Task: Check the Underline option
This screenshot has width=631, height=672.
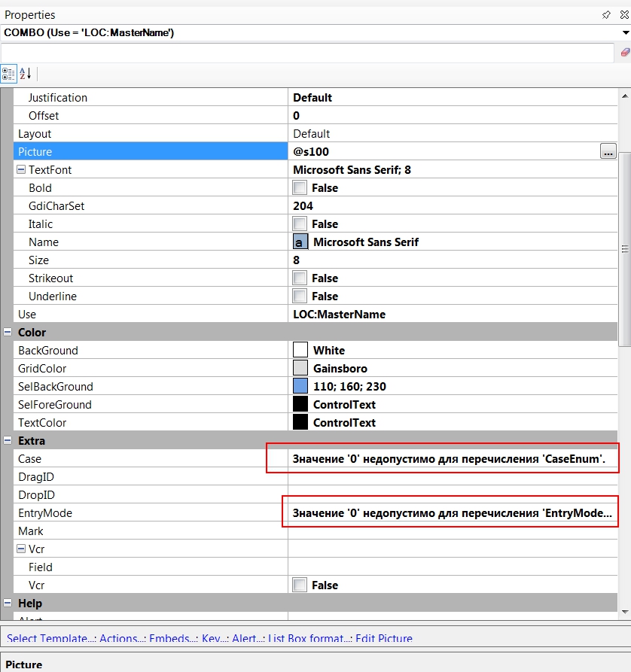Action: coord(300,296)
